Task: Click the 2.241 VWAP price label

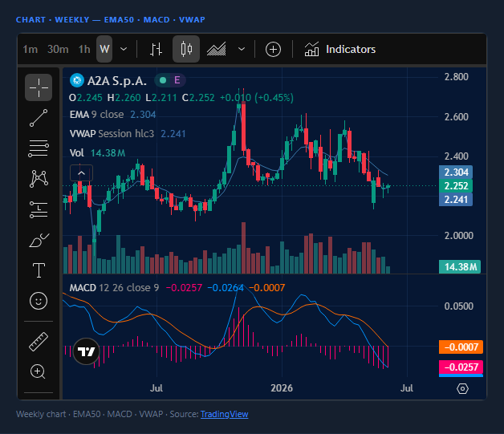Action: tap(456, 200)
